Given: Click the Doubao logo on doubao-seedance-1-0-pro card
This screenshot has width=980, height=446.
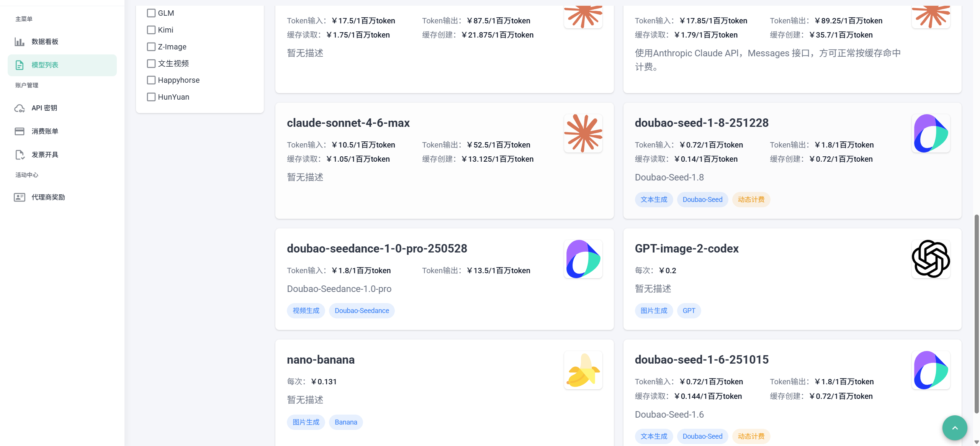Looking at the screenshot, I should pos(583,259).
